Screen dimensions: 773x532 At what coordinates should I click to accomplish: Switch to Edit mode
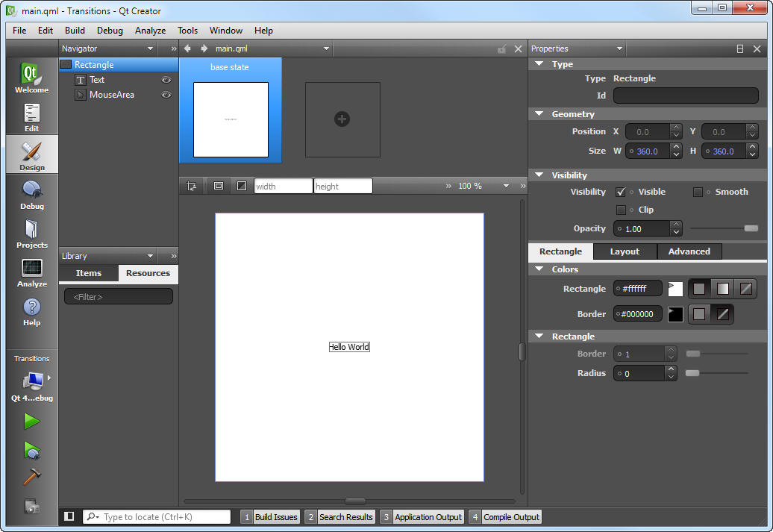click(31, 117)
